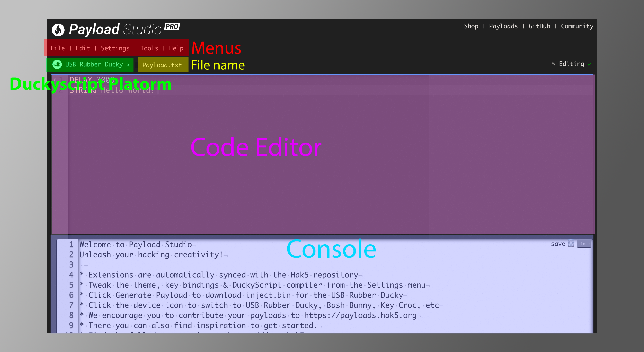Click console line 'Tweak the theme, key bindings'

253,285
